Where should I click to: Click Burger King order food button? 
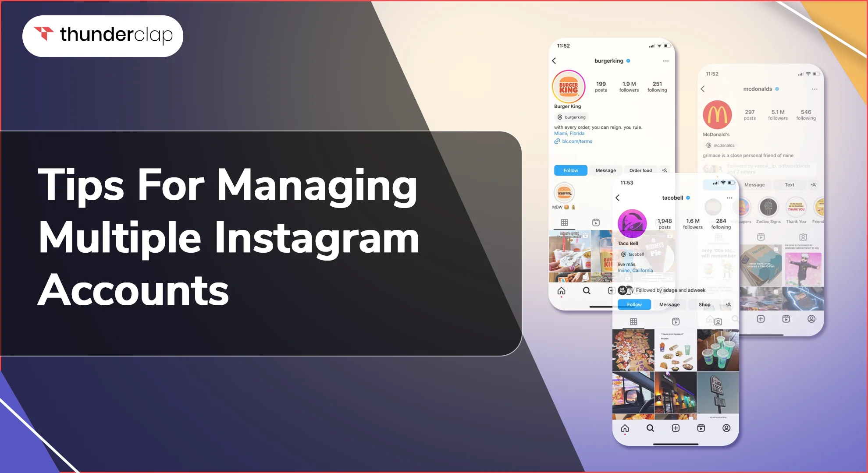coord(640,170)
